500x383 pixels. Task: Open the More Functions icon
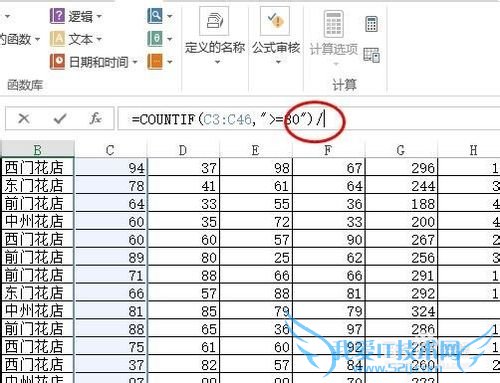pyautogui.click(x=155, y=62)
